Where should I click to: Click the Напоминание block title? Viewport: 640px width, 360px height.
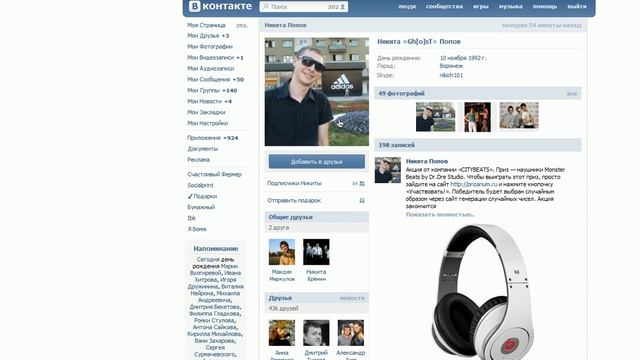(x=216, y=249)
